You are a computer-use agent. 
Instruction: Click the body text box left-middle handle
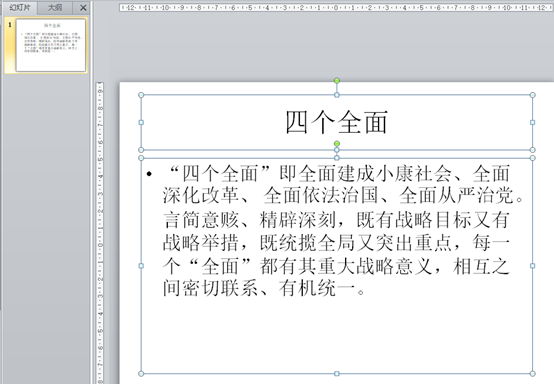coord(141,266)
